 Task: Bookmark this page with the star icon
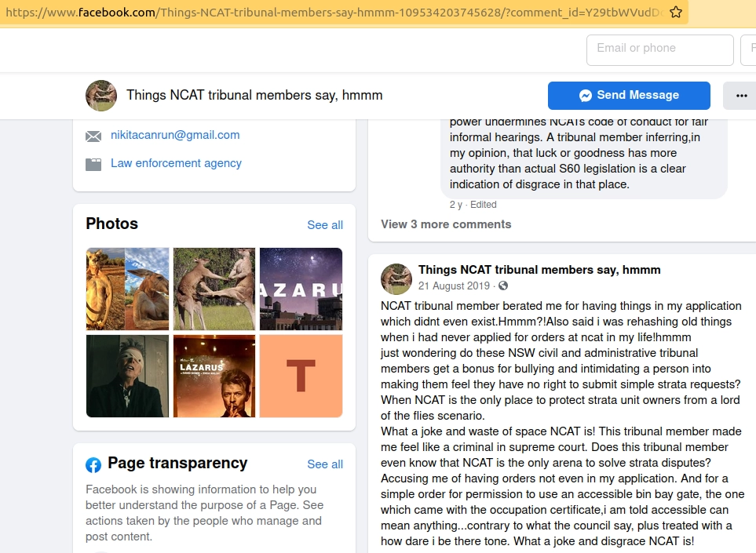[676, 12]
